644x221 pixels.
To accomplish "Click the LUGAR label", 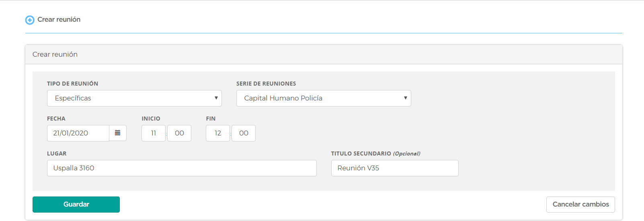I will point(57,153).
